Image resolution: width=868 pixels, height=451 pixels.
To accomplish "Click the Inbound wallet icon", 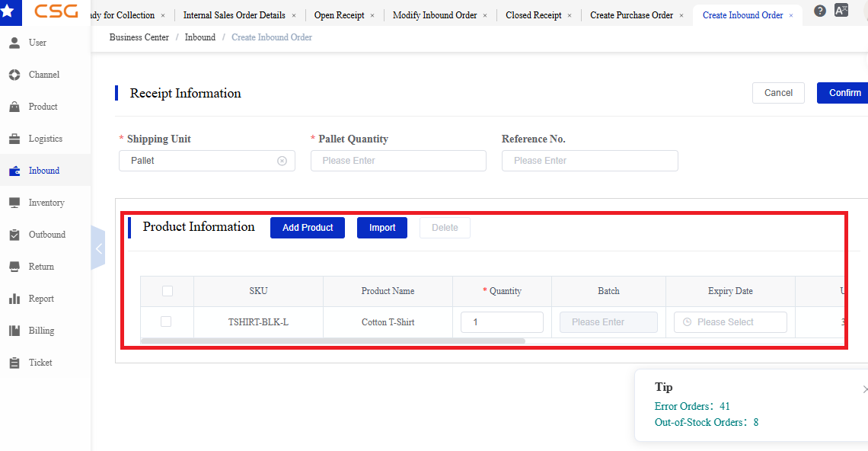I will click(x=14, y=171).
